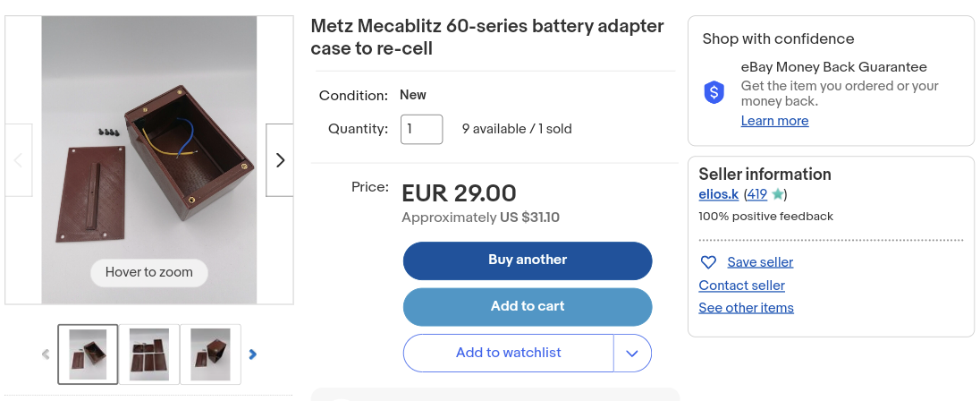Click the Save seller heart icon
The height and width of the screenshot is (401, 980).
tap(708, 262)
